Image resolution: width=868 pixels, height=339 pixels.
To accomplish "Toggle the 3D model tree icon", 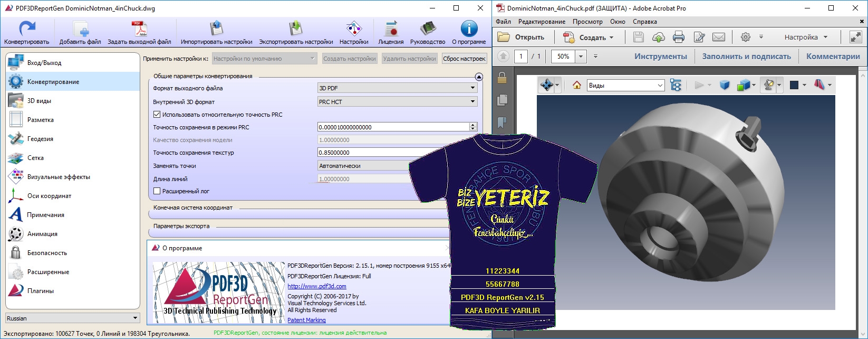I will [x=676, y=85].
